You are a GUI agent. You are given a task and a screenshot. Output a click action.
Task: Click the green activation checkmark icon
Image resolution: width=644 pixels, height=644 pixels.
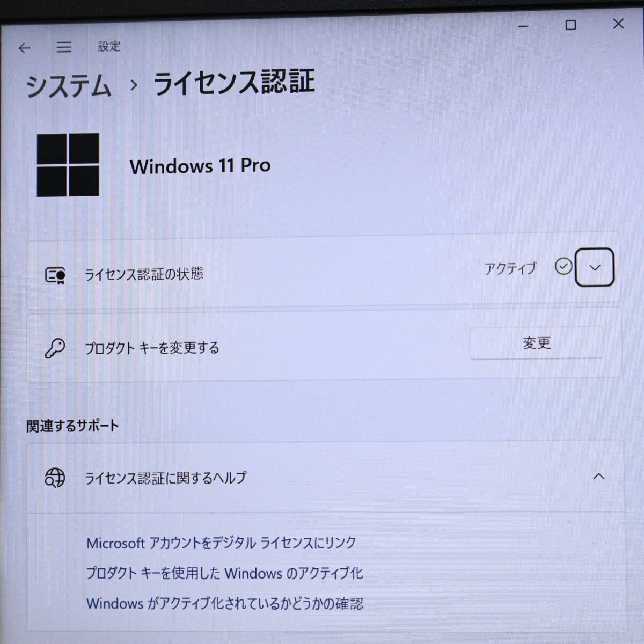coord(563,267)
